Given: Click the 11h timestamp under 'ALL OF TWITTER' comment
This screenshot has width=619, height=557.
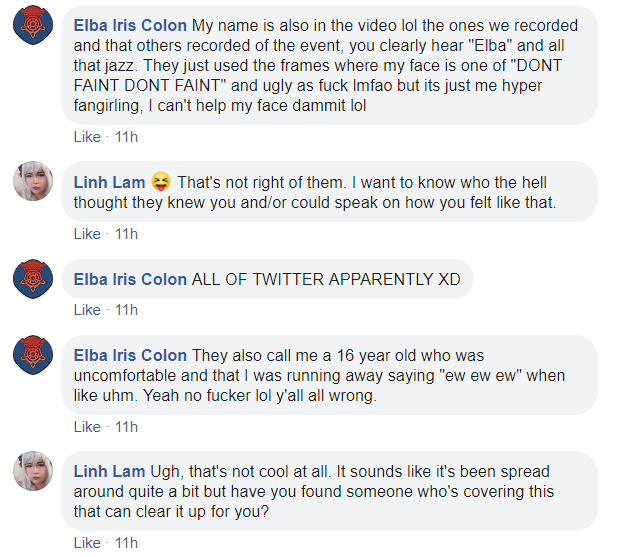Looking at the screenshot, I should (126, 310).
